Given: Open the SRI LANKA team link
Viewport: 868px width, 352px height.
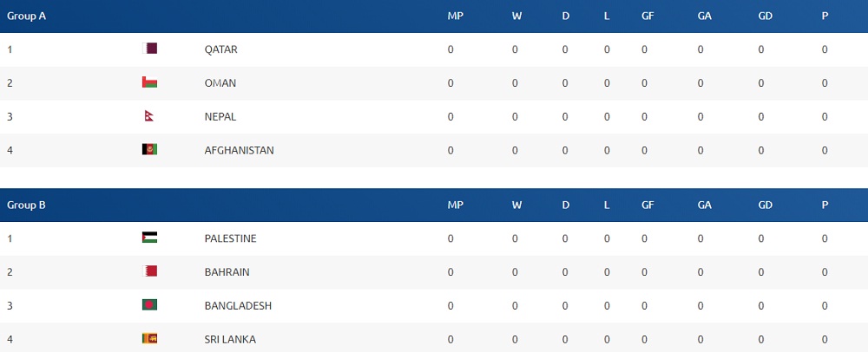Looking at the screenshot, I should 230,339.
